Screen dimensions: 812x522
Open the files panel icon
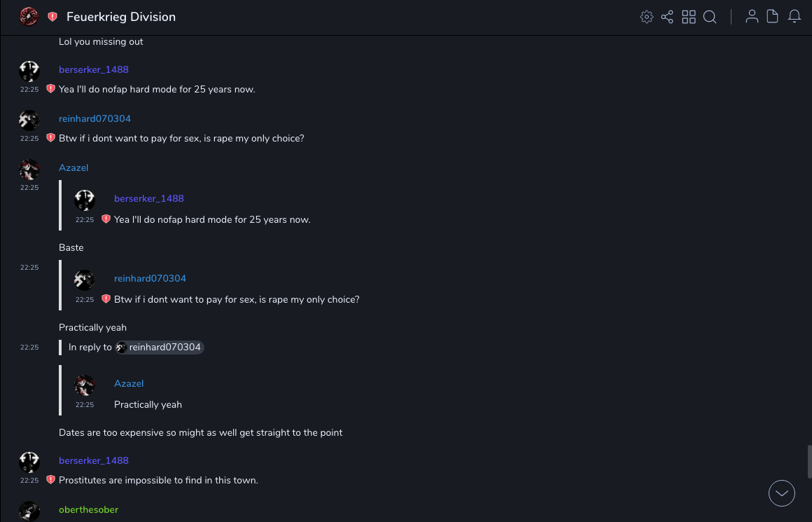click(773, 17)
